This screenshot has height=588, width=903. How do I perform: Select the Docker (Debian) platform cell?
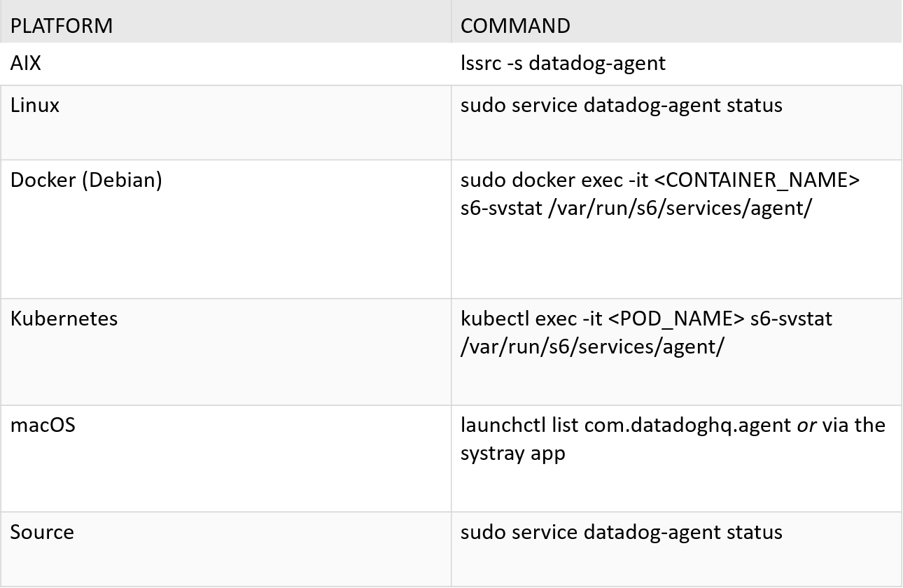pos(86,180)
